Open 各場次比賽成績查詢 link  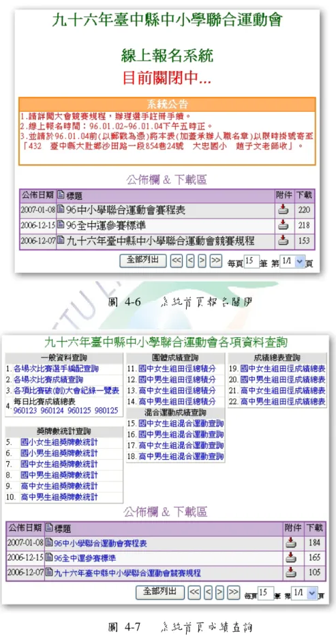click(x=48, y=379)
